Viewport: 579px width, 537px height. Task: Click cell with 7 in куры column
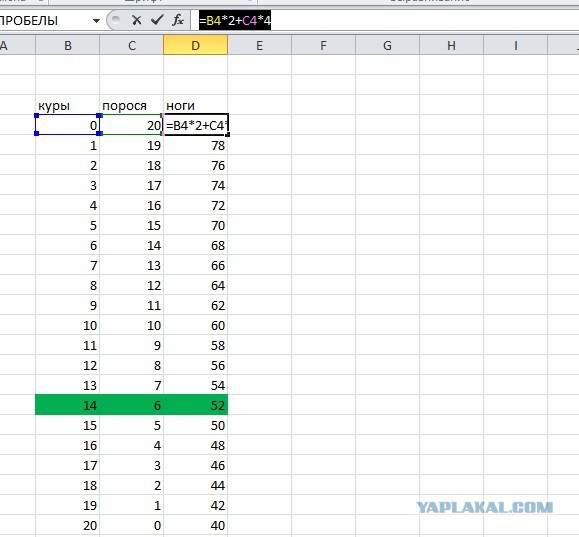(x=68, y=265)
